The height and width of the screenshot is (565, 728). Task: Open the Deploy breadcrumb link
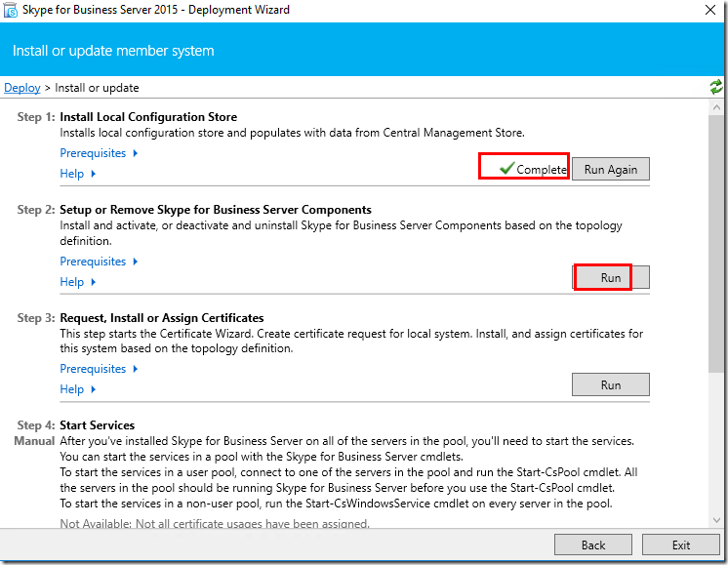(x=22, y=88)
